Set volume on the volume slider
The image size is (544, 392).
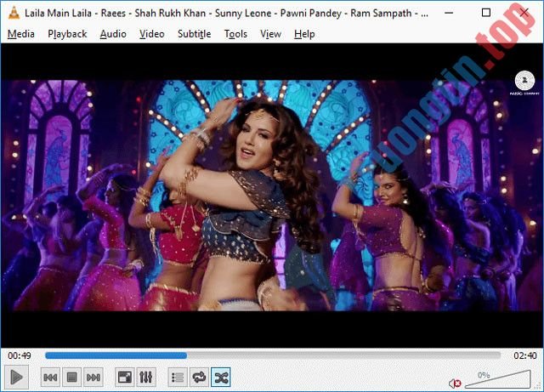pyautogui.click(x=498, y=379)
